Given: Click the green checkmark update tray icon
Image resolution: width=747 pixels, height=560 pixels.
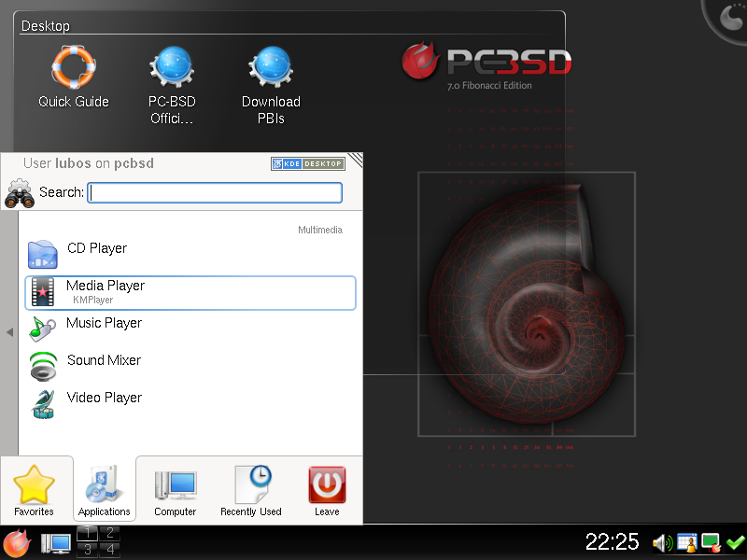Looking at the screenshot, I should (736, 543).
